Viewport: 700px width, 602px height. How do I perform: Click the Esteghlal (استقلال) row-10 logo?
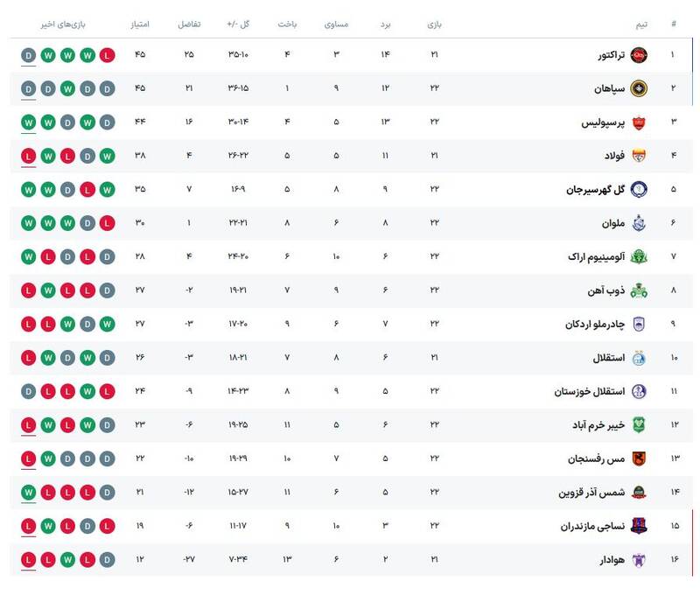coord(639,358)
